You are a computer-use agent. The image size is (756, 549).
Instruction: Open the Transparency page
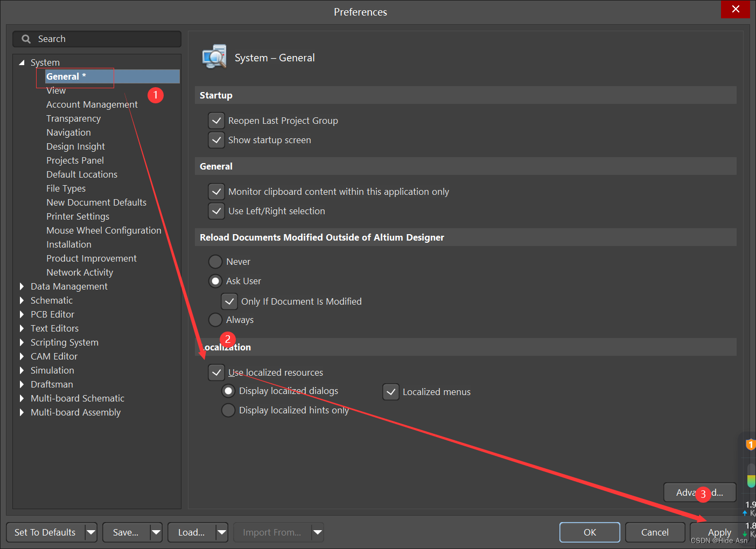tap(73, 118)
